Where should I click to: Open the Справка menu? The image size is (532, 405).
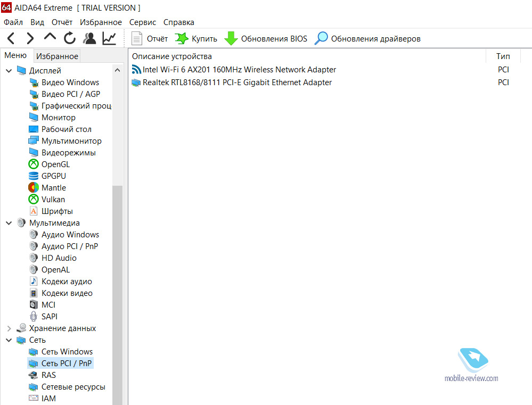[179, 22]
